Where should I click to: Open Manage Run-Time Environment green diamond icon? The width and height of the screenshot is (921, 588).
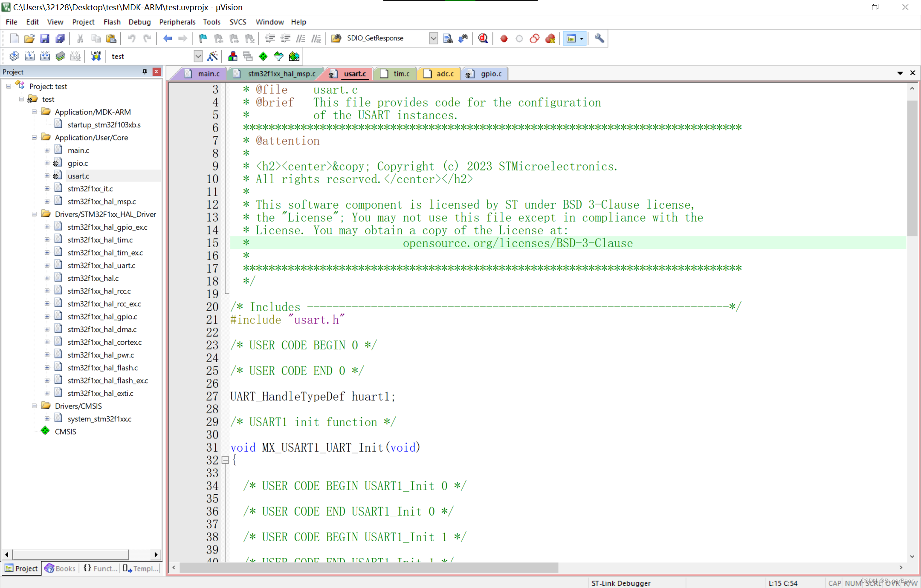point(264,56)
